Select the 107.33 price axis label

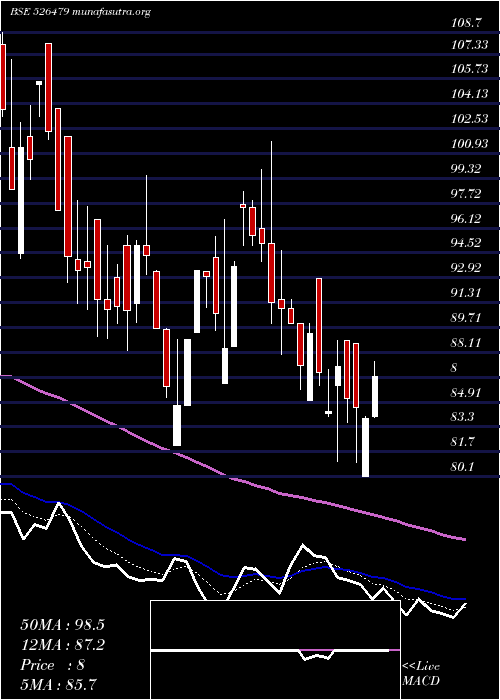(x=470, y=44)
